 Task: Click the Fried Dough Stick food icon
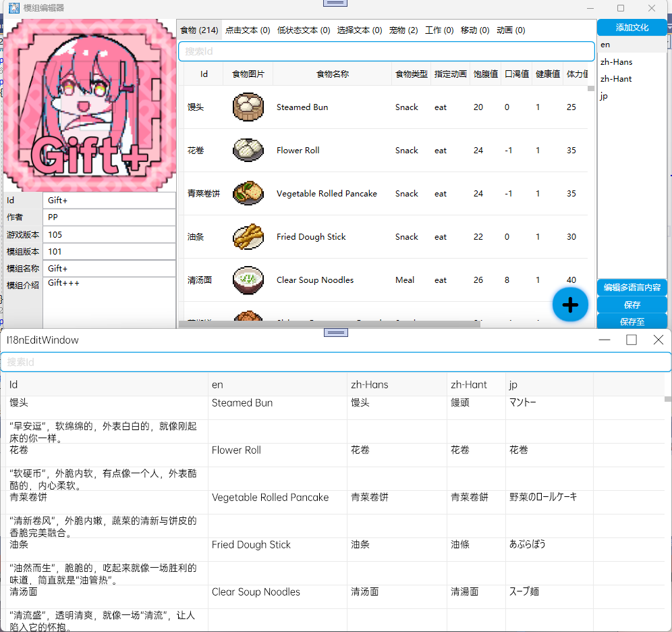(x=249, y=236)
